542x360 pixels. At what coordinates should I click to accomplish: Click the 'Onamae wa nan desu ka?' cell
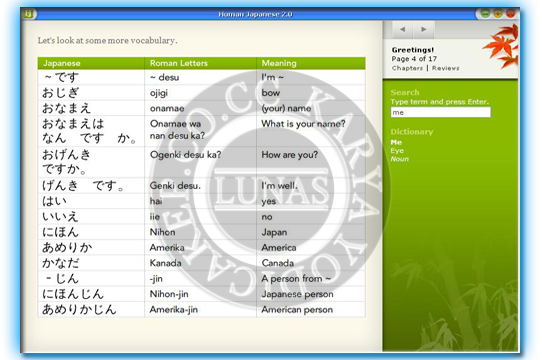200,131
